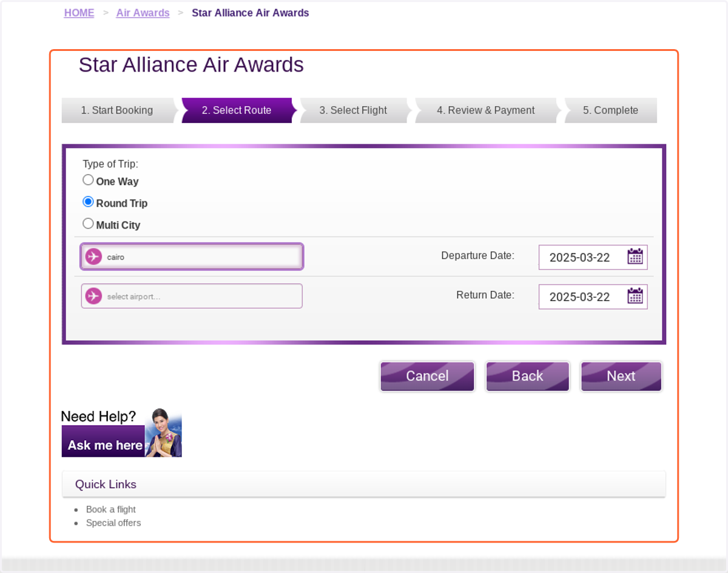Click the Star Alliance Air Awards page heading
The width and height of the screenshot is (728, 573).
coord(191,65)
